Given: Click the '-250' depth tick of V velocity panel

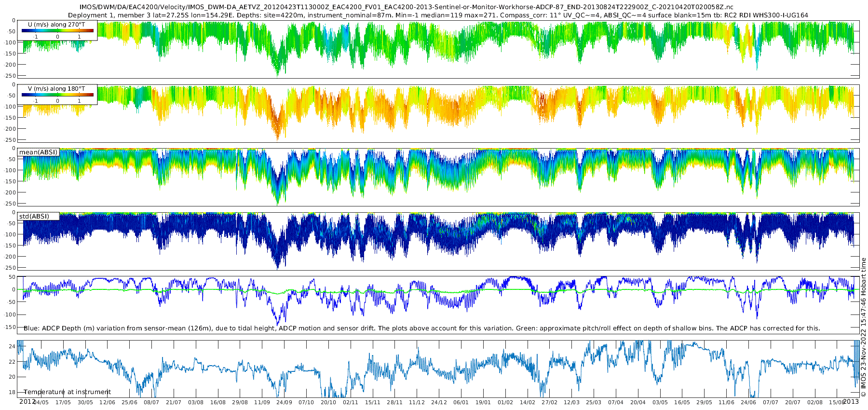Looking at the screenshot, I should point(10,140).
